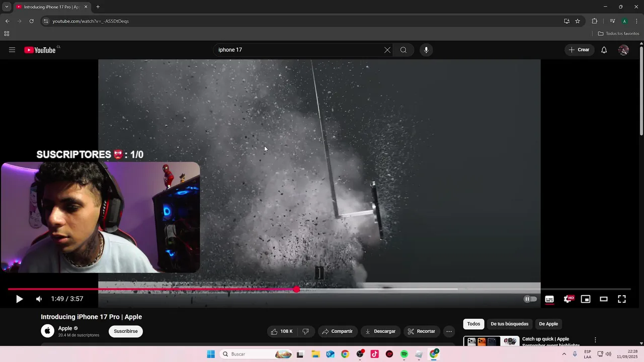Screen dimensions: 644x362
Task: Open a new browser tab
Action: [98, 7]
